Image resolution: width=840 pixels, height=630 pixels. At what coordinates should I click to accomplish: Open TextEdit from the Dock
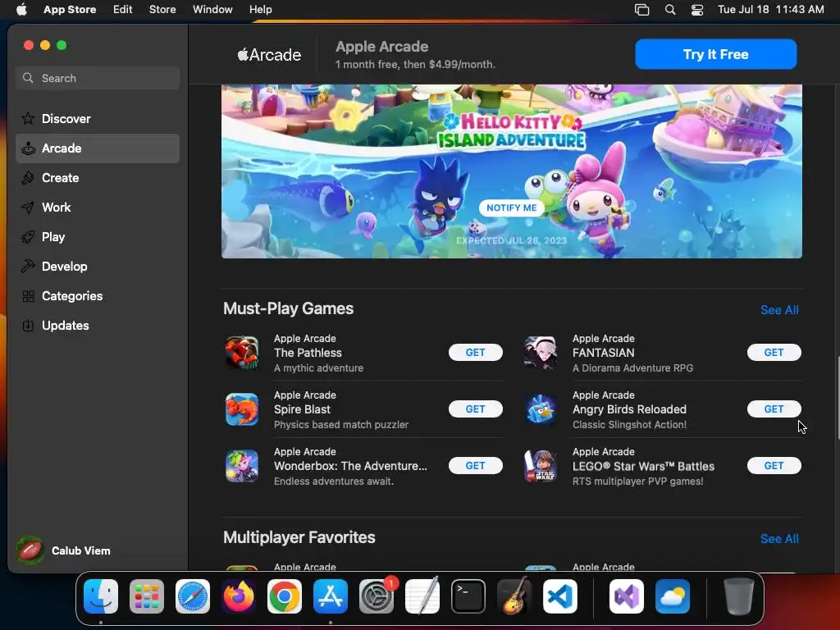point(422,596)
